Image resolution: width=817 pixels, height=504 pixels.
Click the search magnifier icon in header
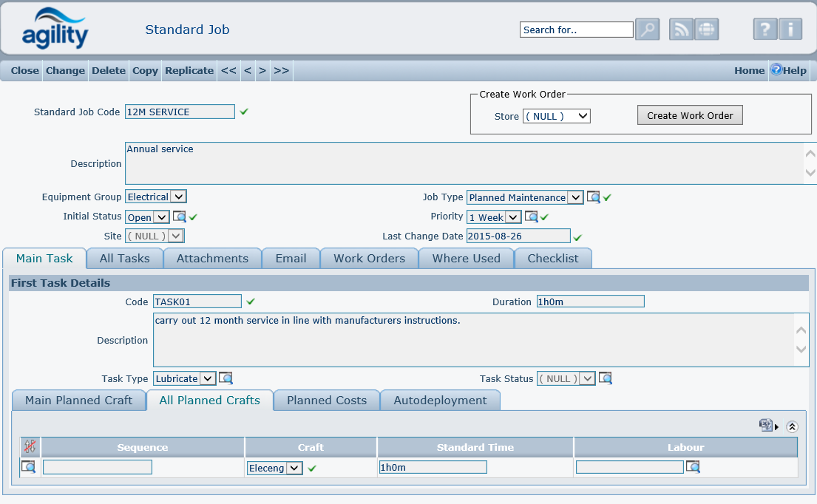[647, 30]
